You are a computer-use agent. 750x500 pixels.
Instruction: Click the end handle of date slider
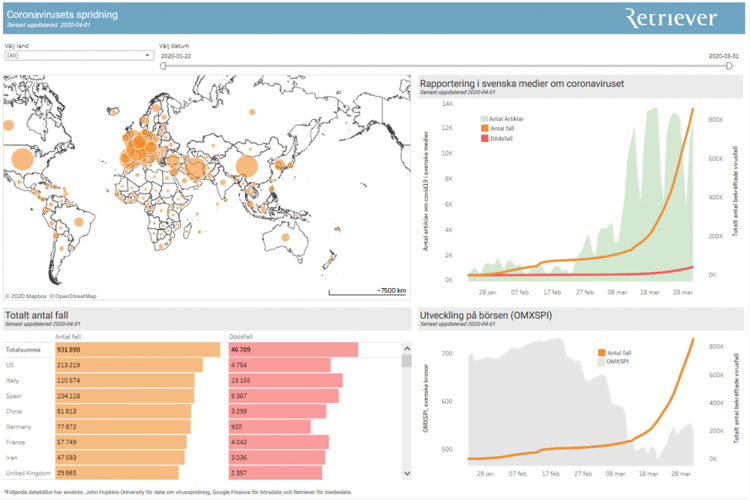tap(729, 66)
